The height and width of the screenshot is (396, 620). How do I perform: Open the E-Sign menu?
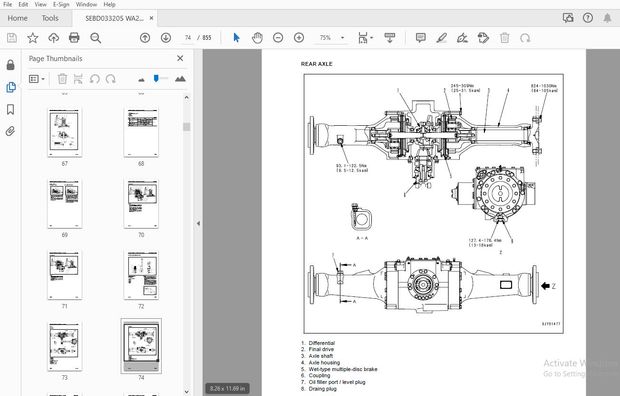[61, 4]
